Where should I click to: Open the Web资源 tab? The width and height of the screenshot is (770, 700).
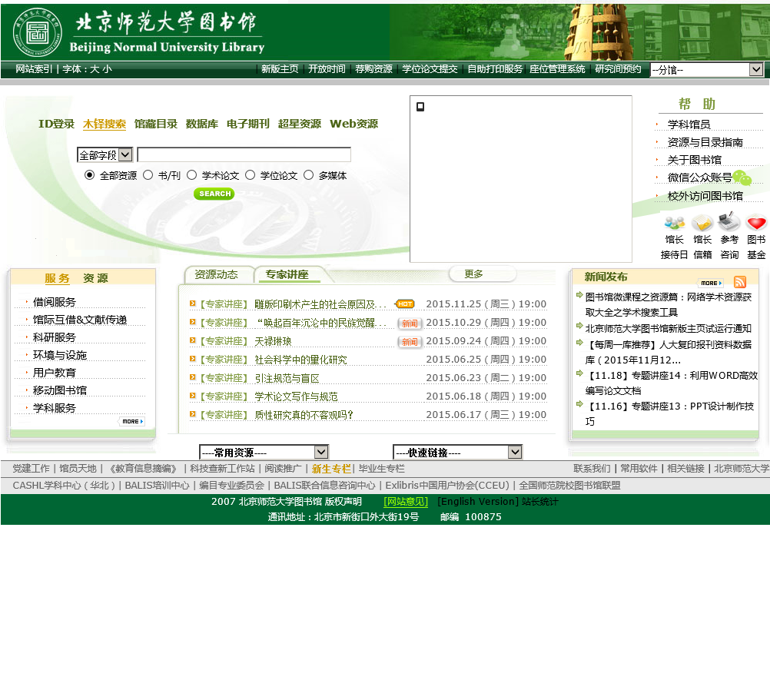353,124
